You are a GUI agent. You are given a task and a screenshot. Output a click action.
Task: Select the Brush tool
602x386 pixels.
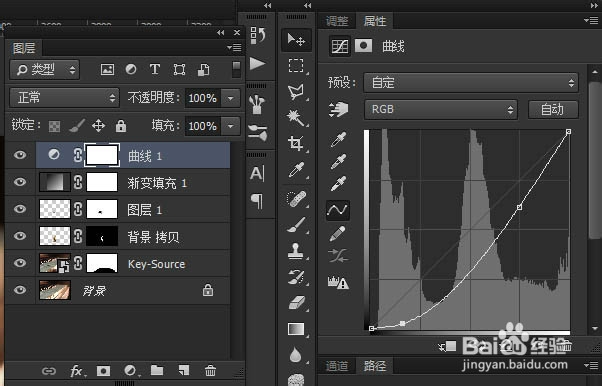tap(296, 225)
